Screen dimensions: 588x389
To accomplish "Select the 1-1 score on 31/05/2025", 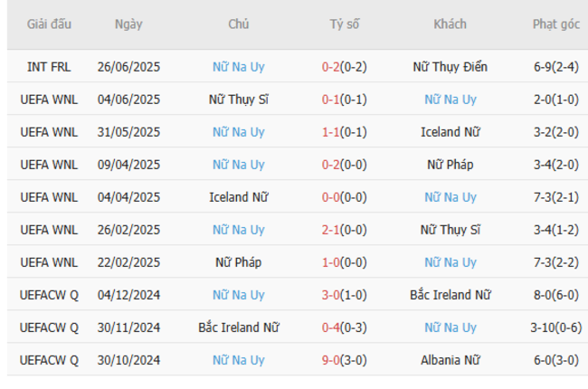I will 344,132.
